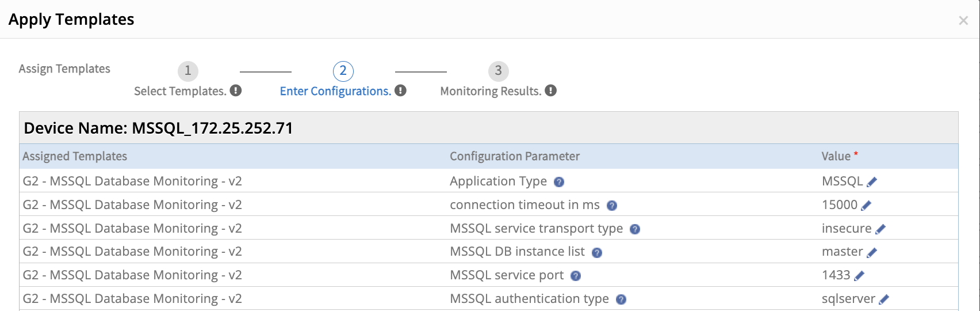Click info icon beside Enter Configurations
This screenshot has height=311, width=980.
coord(401,90)
